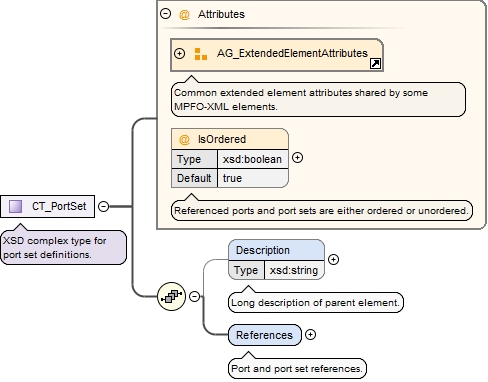Expand the IsOrdered attribute details
The height and width of the screenshot is (382, 488).
coord(297,158)
